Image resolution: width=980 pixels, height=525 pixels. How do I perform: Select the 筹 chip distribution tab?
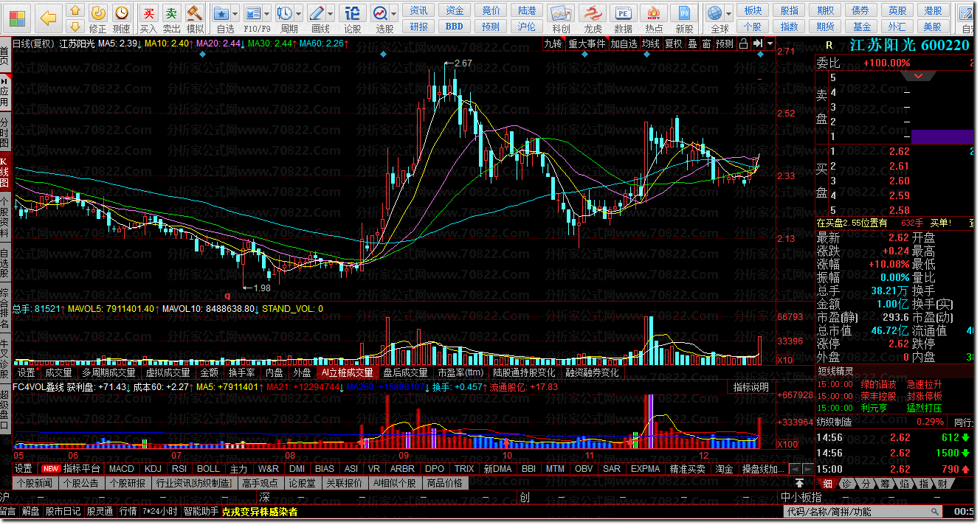click(884, 484)
